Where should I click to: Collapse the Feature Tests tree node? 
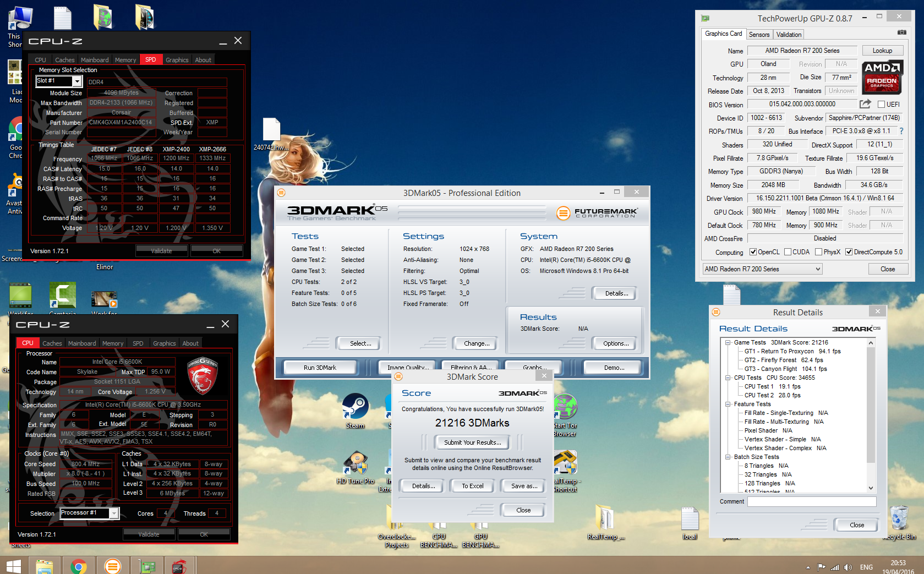(728, 404)
